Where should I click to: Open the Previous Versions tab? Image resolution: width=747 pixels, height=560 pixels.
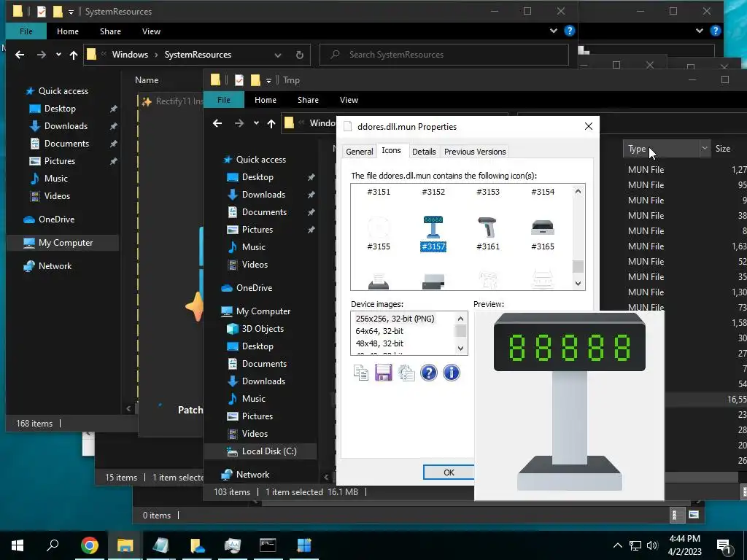click(x=475, y=152)
